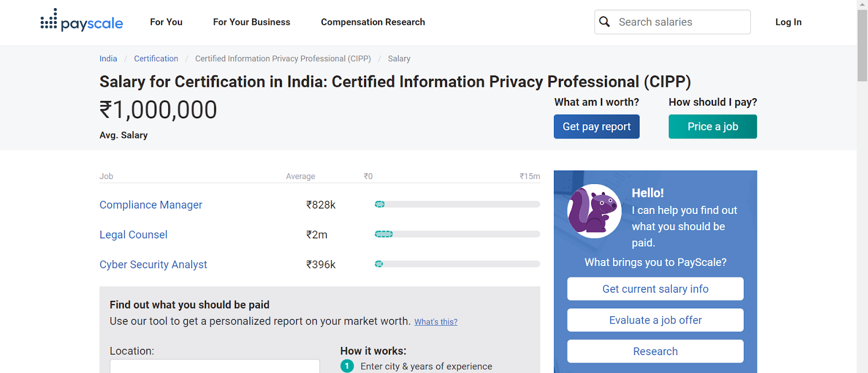868x373 pixels.
Task: Click the Location input field
Action: pos(215,366)
